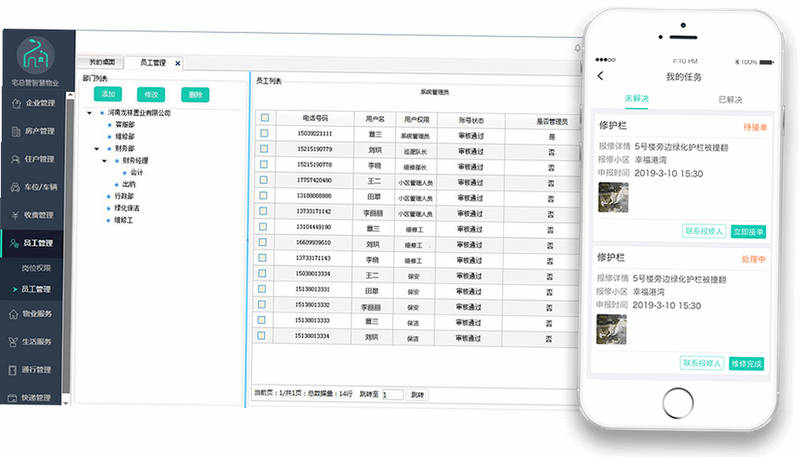Select 维修部 in the department tree
Viewport: 800px width, 457px height.
[125, 137]
